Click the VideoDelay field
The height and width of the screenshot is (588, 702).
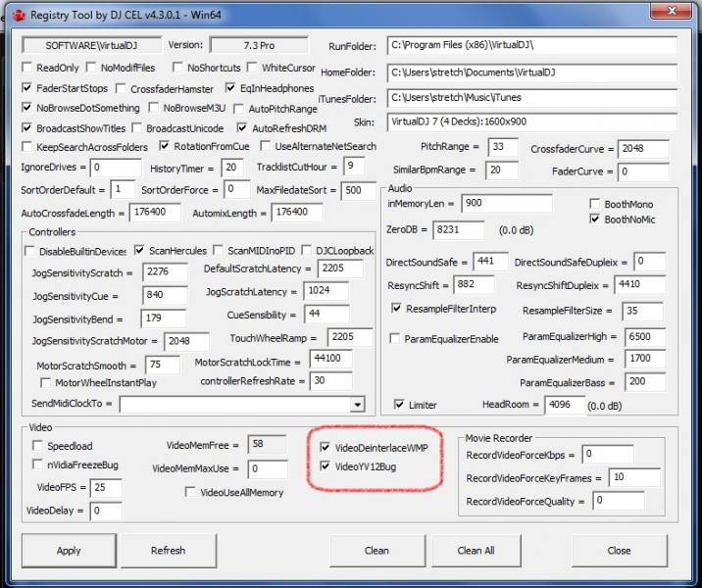point(106,511)
